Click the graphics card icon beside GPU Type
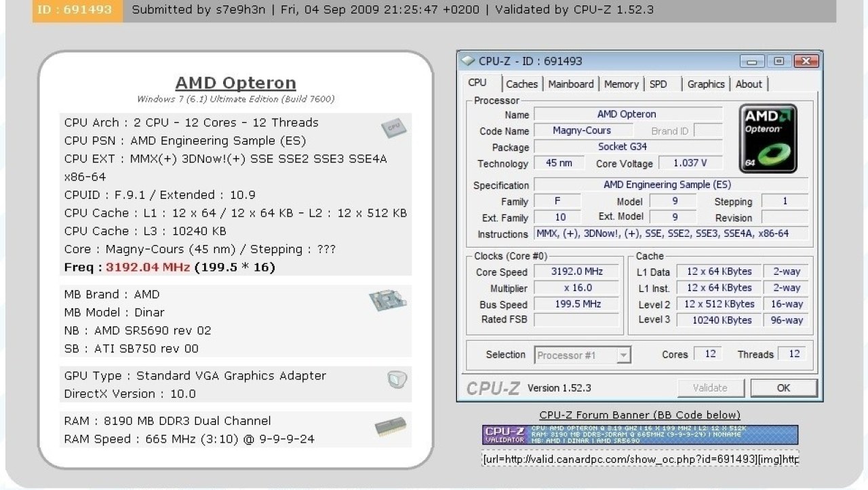Screen dimensions: 868x490 397,379
